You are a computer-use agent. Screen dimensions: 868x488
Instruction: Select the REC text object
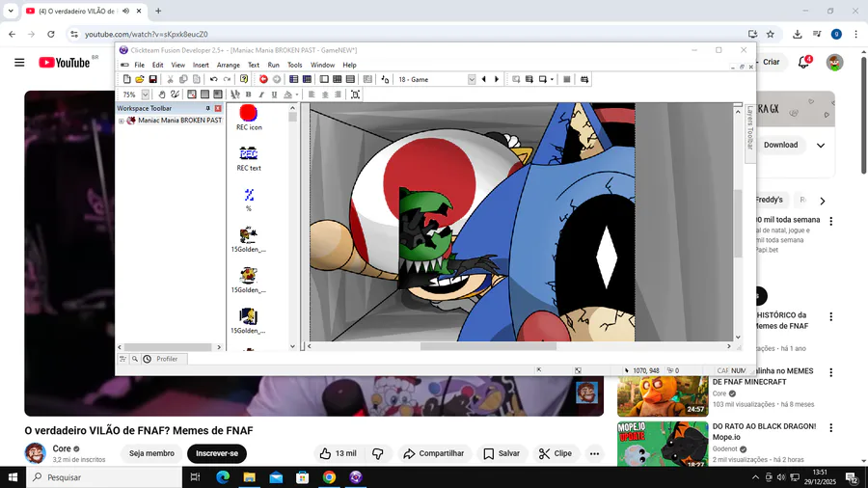pos(249,158)
